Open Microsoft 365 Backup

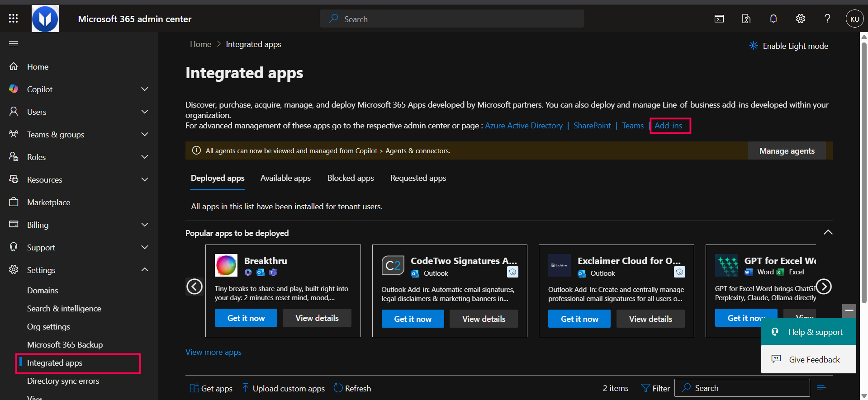pyautogui.click(x=65, y=345)
